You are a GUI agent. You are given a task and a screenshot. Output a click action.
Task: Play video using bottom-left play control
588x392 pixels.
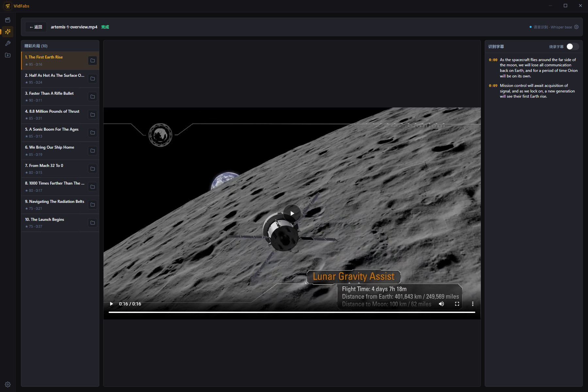click(111, 304)
